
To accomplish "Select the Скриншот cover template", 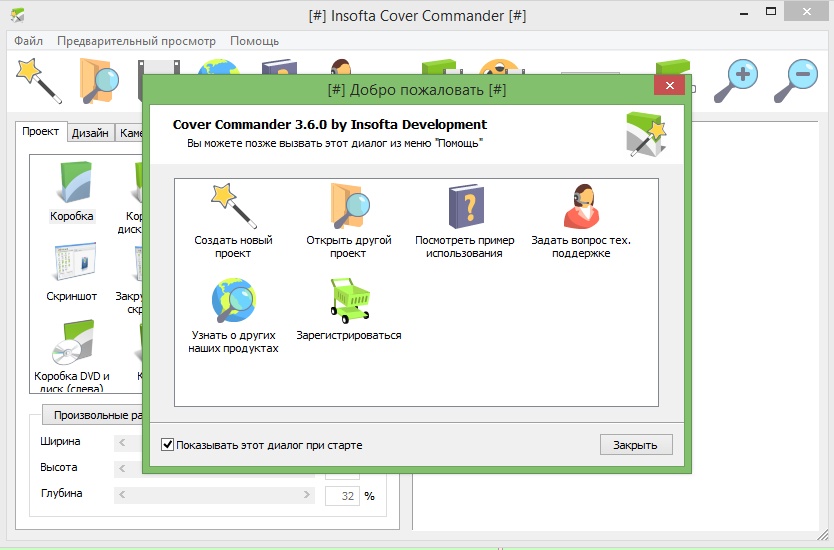I will 72,272.
